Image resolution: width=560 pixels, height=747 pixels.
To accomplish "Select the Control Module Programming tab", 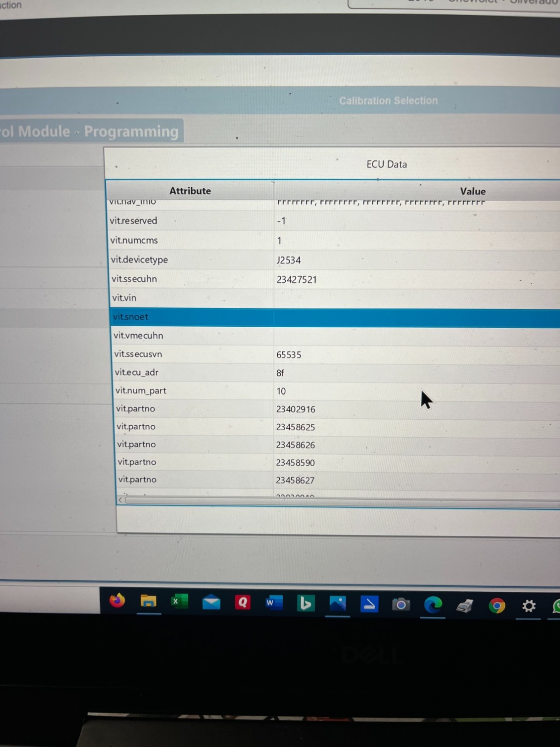I will coord(90,131).
